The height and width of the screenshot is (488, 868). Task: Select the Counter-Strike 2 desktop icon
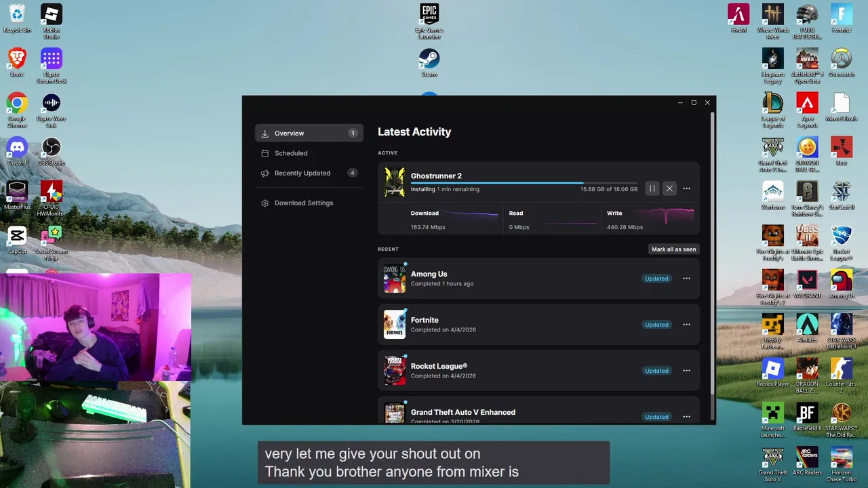842,375
